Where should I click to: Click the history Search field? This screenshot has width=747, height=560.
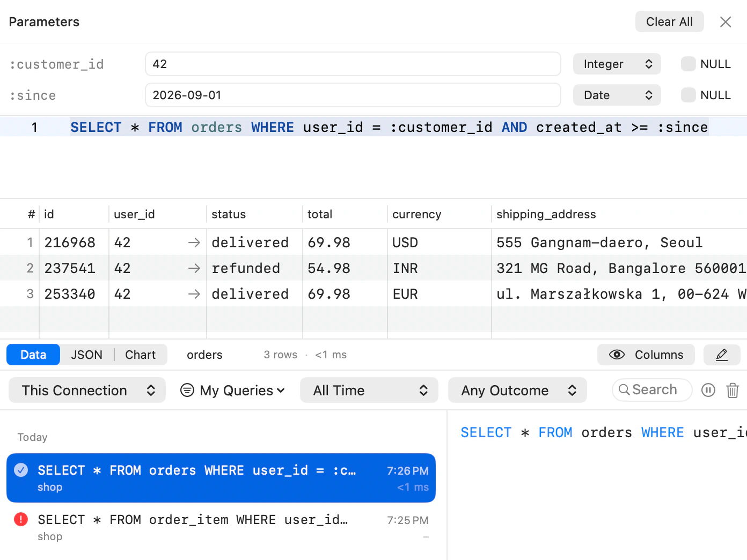[x=652, y=390]
